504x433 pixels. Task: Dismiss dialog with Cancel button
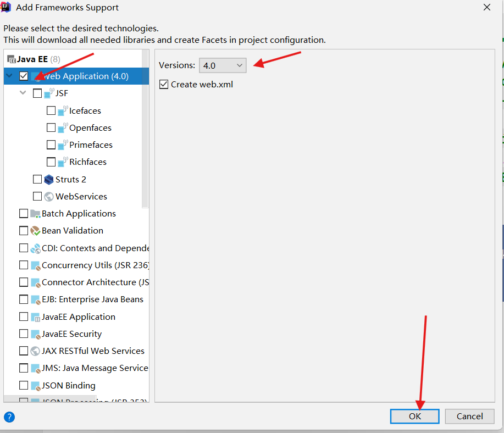click(x=469, y=417)
